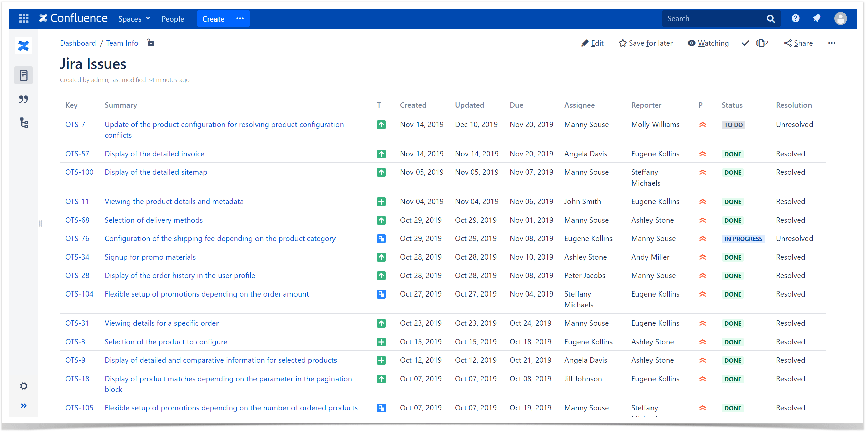The width and height of the screenshot is (868, 433).
Task: Open the page more actions ellipsis
Action: tap(832, 43)
